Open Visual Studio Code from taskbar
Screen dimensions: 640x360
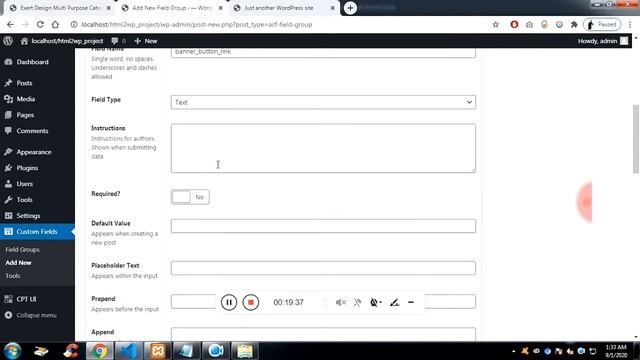[129, 351]
